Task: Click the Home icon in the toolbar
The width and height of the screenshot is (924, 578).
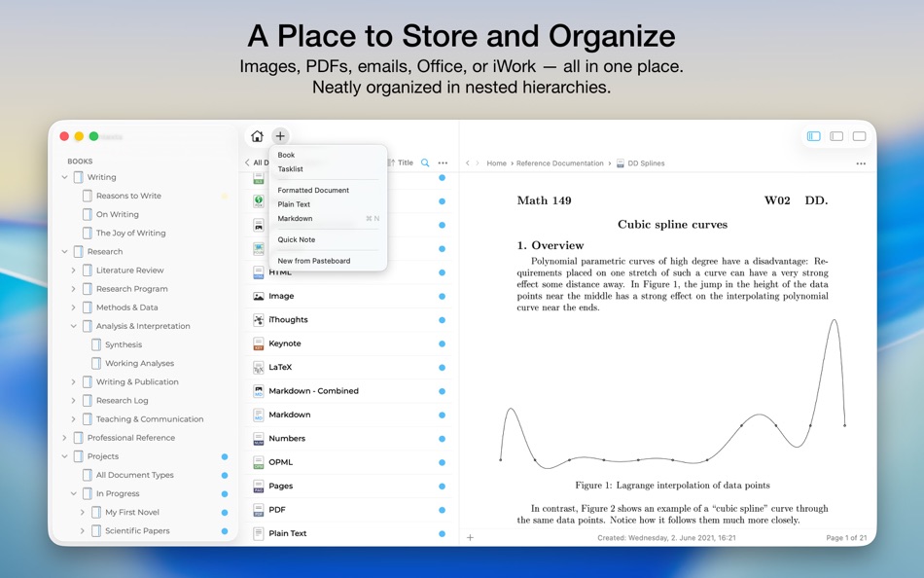Action: coord(257,136)
